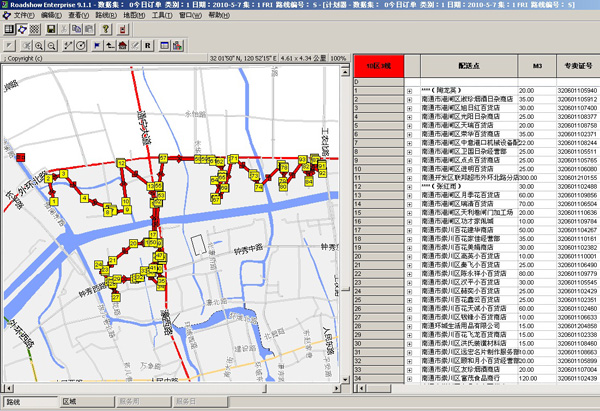This screenshot has width=600, height=411.
Task: Click the blue flag toolbar icon
Action: [96, 45]
